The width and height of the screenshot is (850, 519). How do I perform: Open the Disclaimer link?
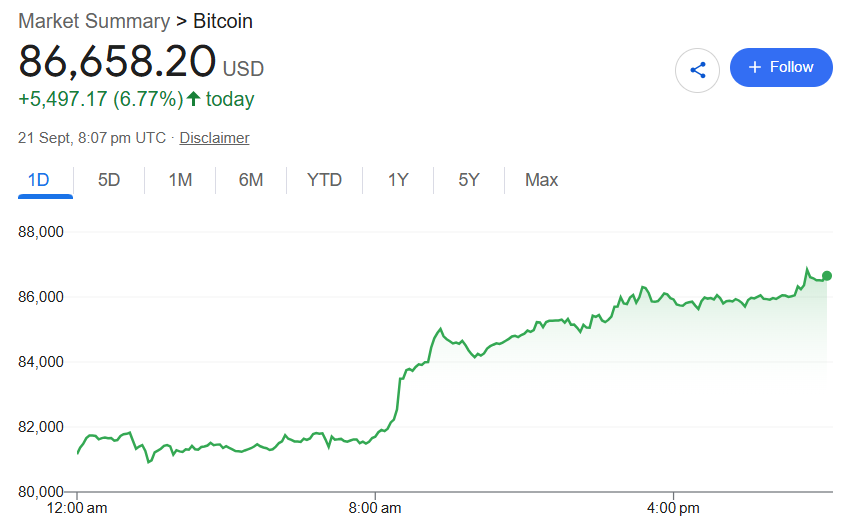[214, 138]
